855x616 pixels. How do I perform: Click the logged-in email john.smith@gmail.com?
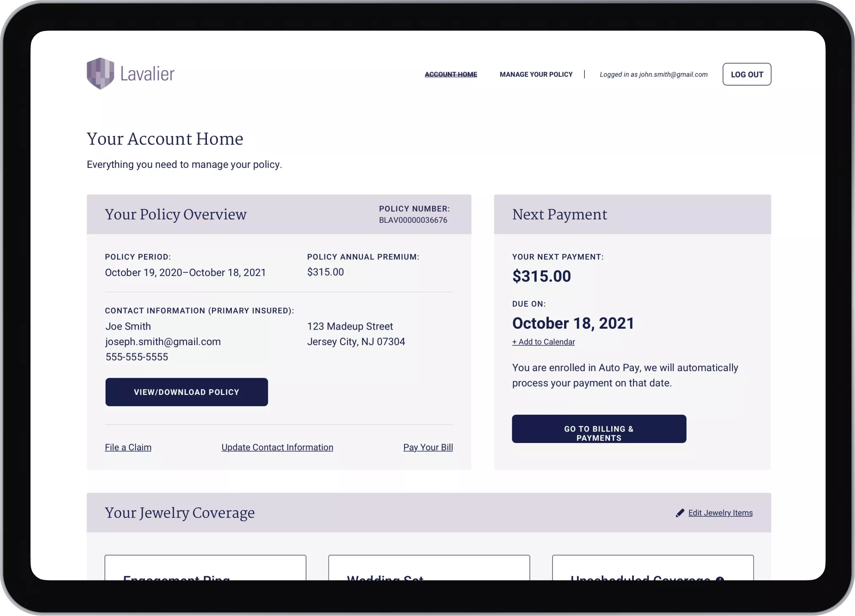673,74
